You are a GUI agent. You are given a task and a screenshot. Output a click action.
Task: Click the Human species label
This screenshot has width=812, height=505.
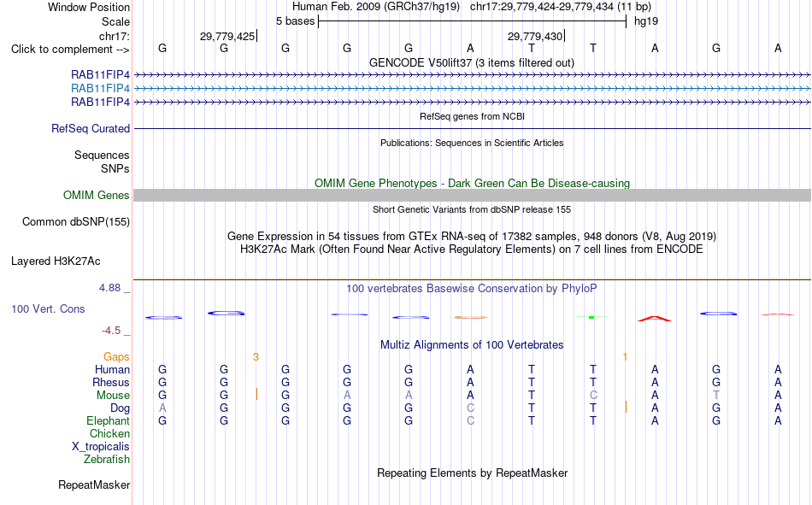click(112, 370)
